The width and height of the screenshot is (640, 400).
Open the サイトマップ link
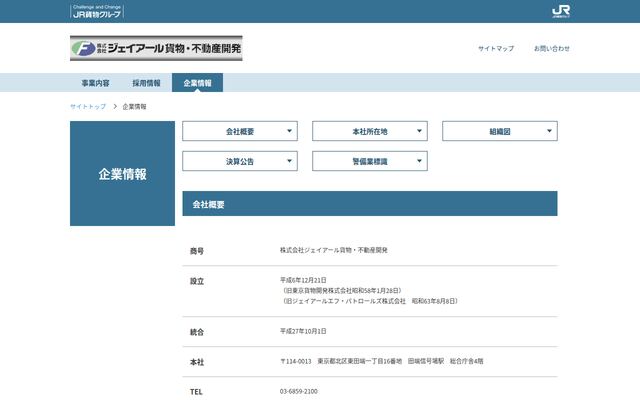pos(496,48)
